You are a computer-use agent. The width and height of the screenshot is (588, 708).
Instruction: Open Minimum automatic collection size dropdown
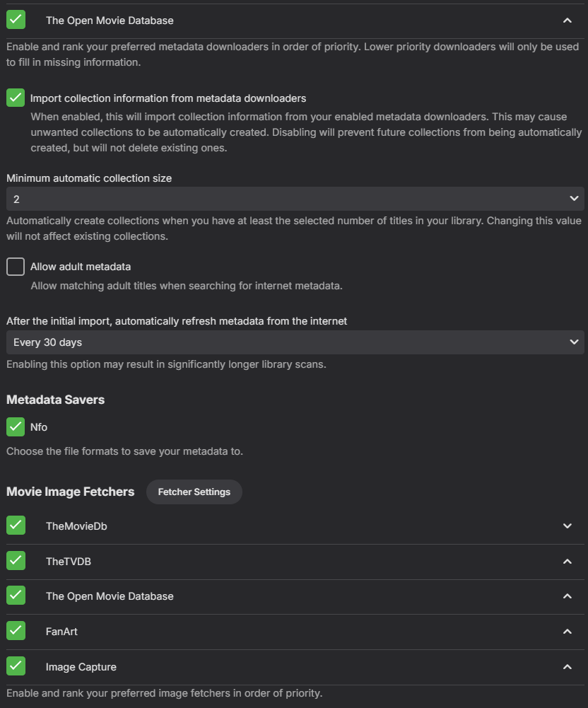click(295, 199)
